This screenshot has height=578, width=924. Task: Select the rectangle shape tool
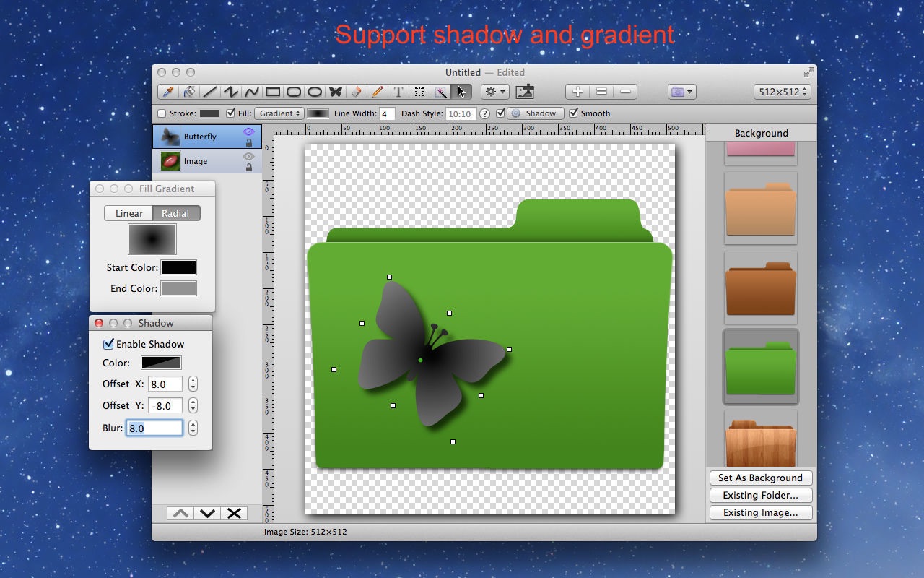273,92
